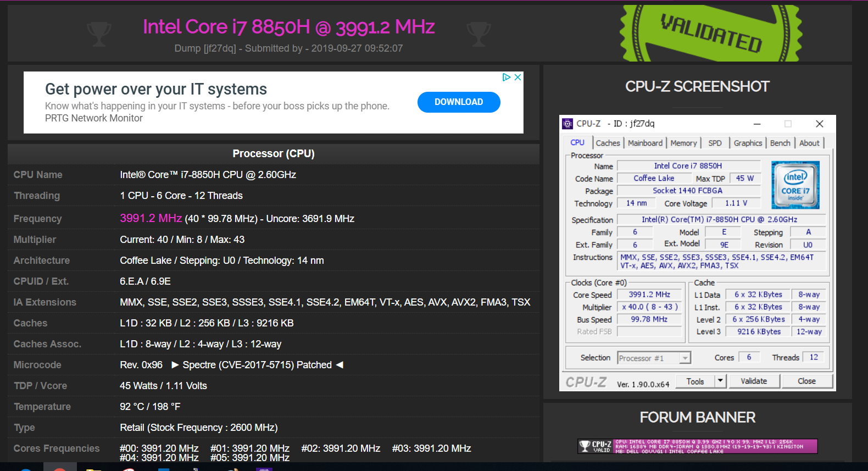Click the forum banner image

[x=698, y=446]
